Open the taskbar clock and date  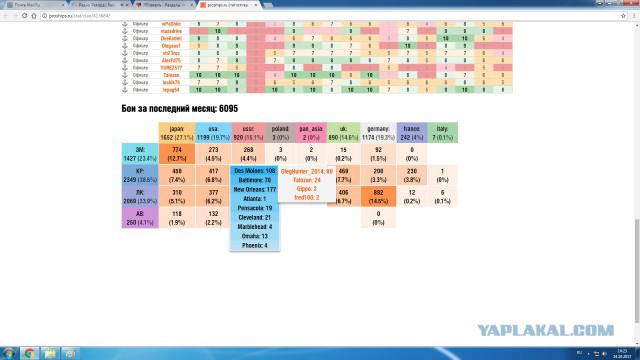[622, 353]
